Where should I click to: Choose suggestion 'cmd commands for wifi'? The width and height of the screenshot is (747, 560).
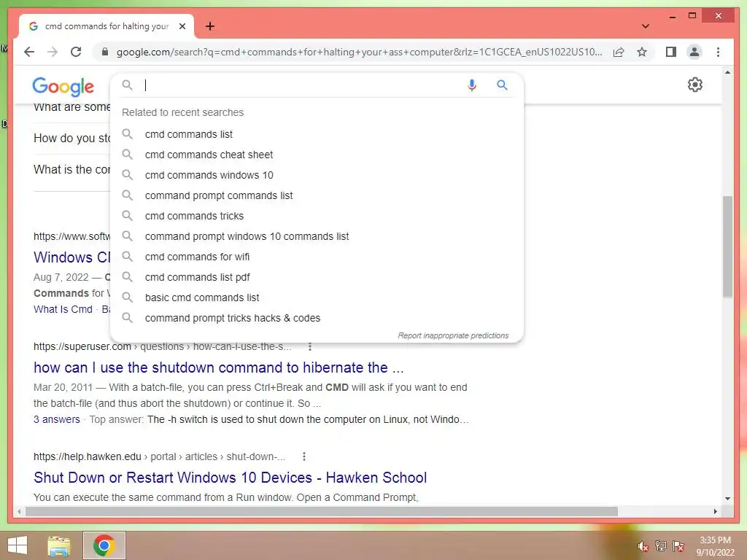(x=317, y=257)
